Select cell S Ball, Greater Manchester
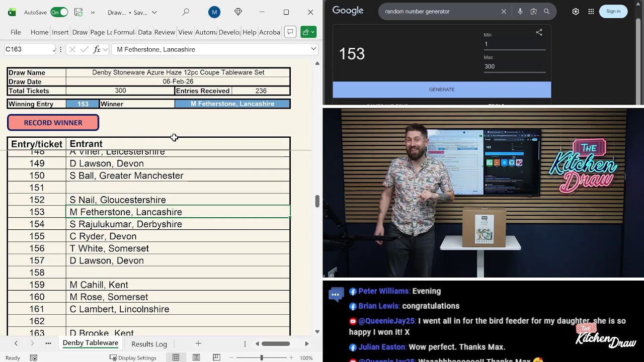This screenshot has height=362, width=644. (178, 175)
